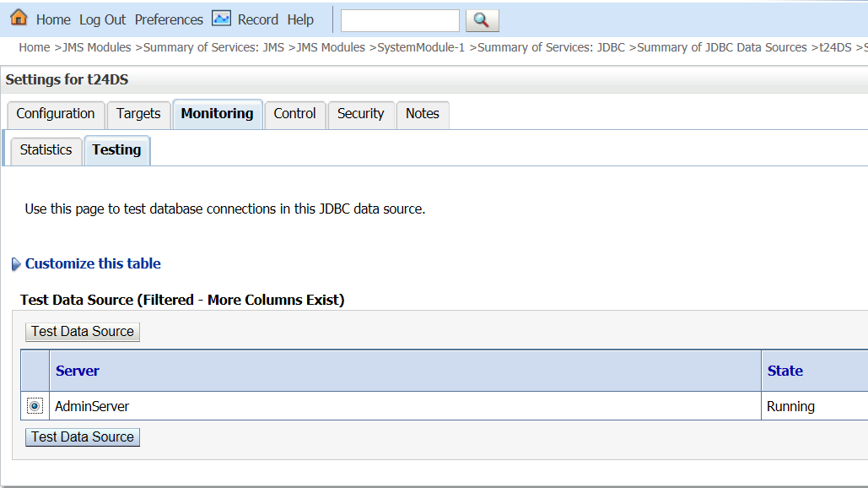The height and width of the screenshot is (488, 868).
Task: Click the Record icon in toolbar
Action: point(221,19)
